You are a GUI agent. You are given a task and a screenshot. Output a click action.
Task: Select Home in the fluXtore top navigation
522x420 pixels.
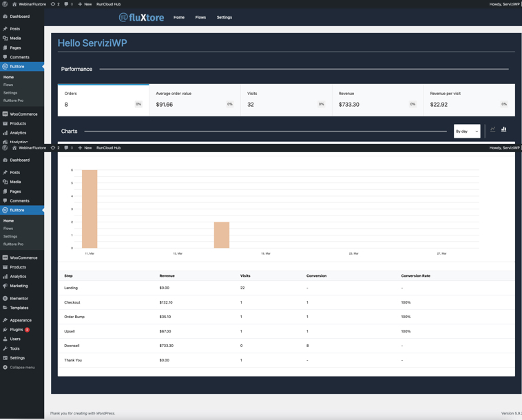coord(179,17)
